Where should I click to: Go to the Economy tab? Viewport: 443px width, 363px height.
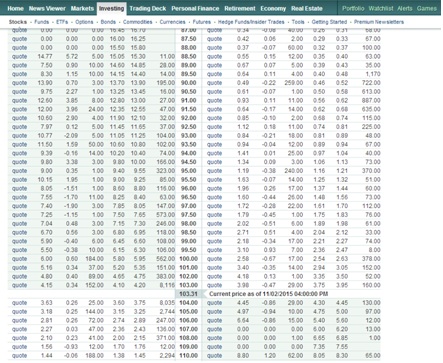point(273,8)
